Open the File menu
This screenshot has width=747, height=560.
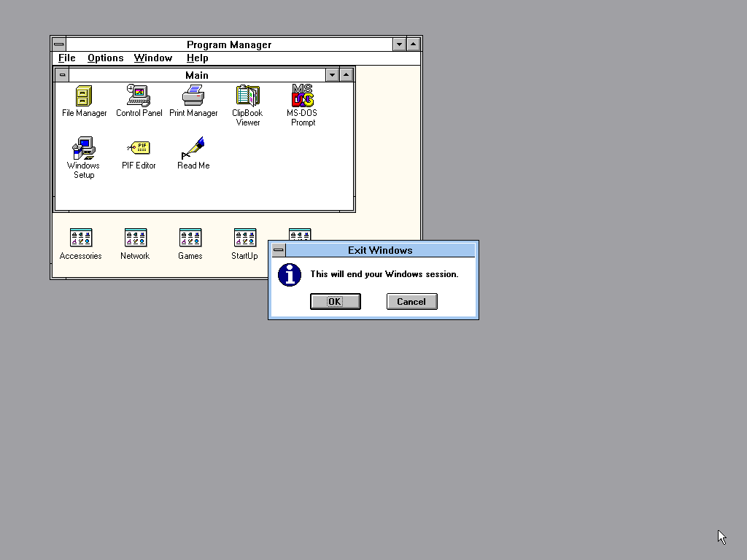(66, 58)
